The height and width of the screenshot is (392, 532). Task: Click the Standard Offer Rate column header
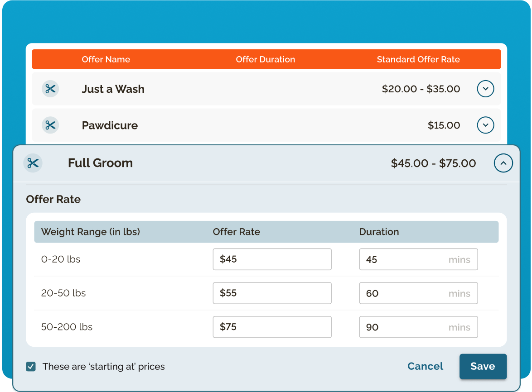418,59
